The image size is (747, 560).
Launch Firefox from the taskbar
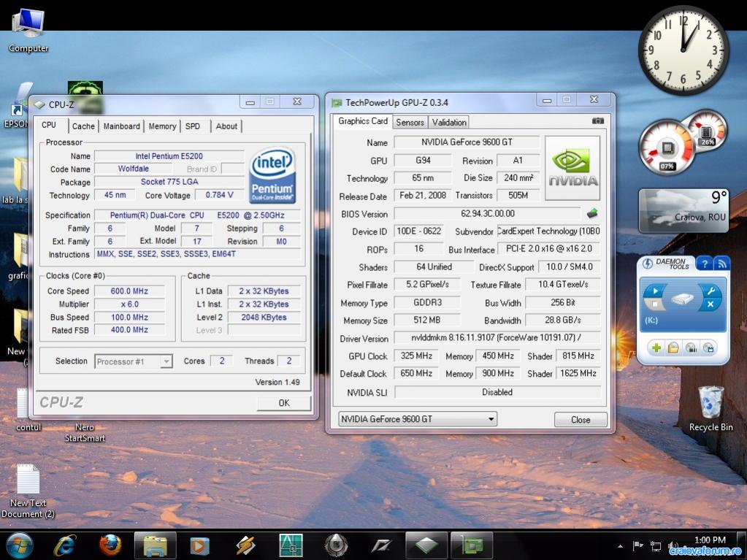coord(110,545)
